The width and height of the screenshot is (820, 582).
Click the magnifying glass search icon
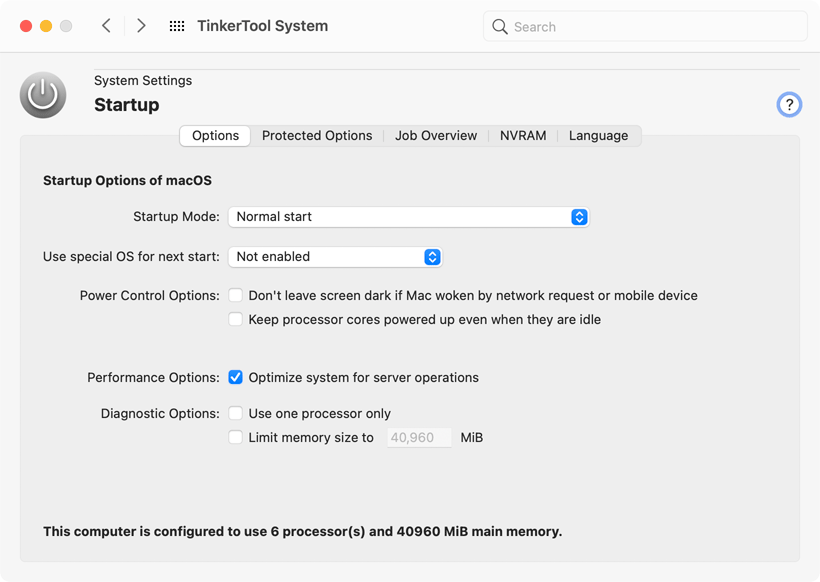[500, 27]
